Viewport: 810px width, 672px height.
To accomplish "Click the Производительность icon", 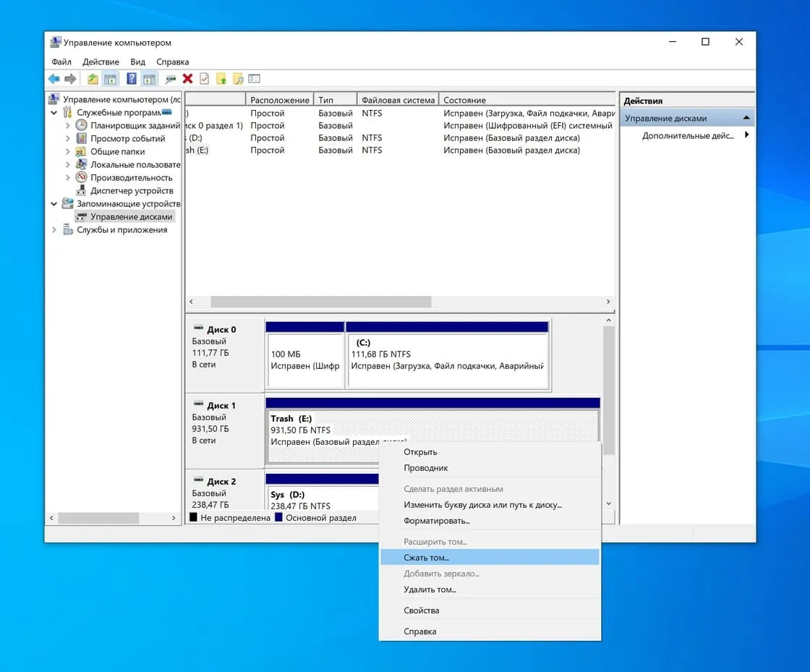I will pos(81,177).
